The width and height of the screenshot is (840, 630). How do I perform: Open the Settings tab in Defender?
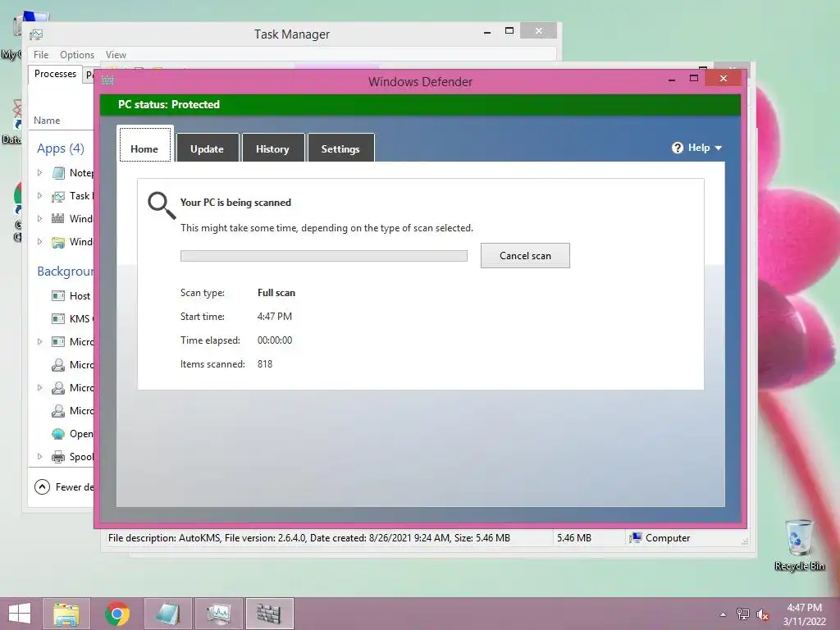click(x=340, y=148)
